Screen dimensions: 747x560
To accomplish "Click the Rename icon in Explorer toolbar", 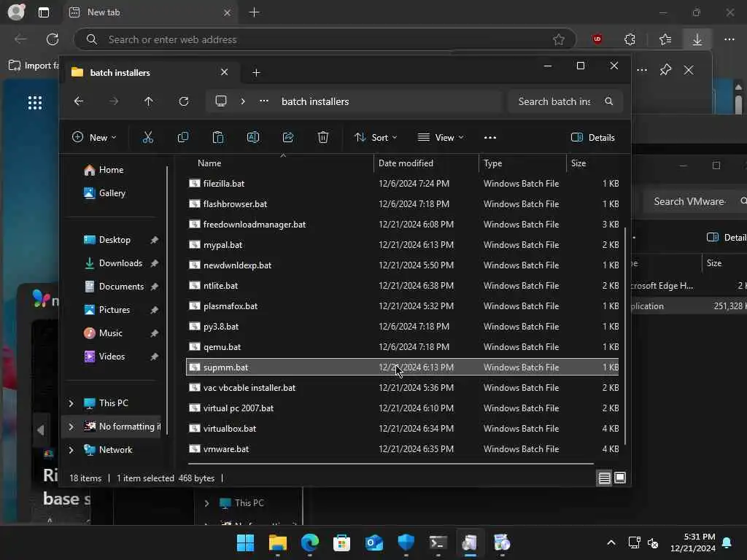I will [253, 138].
